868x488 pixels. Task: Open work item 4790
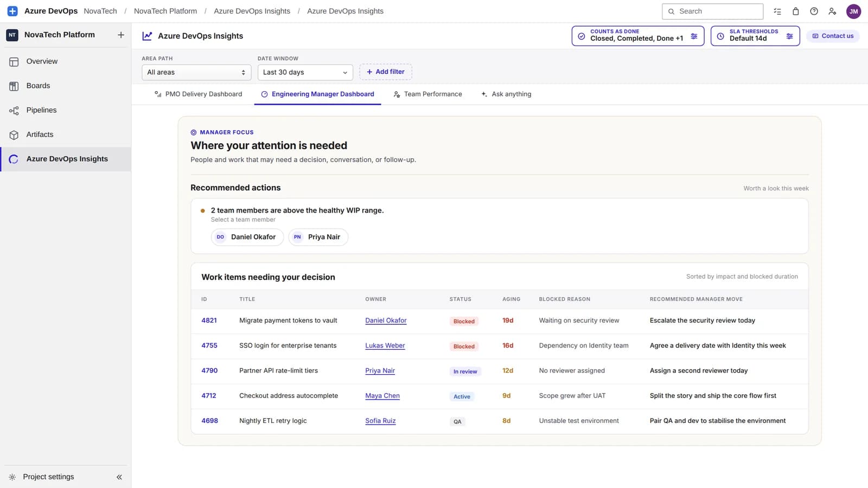209,370
